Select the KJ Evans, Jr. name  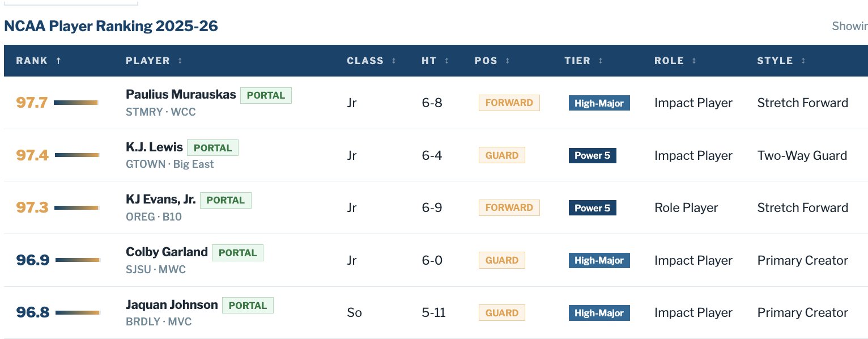click(x=161, y=200)
